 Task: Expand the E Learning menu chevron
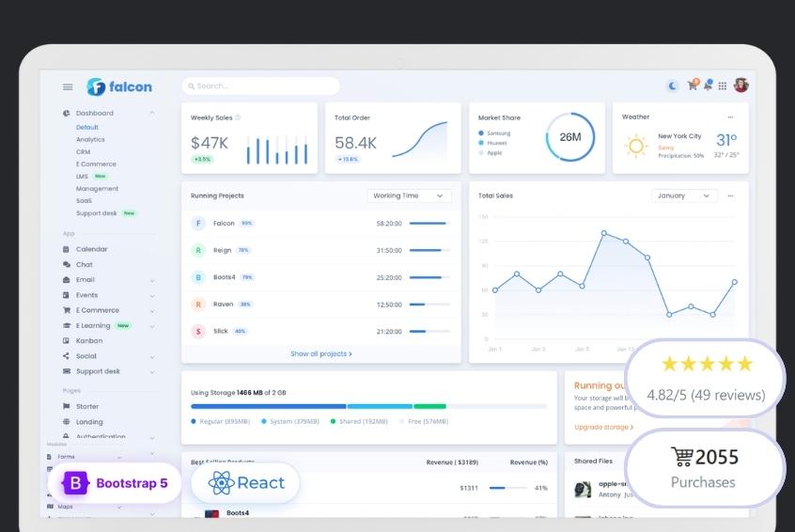tap(152, 326)
